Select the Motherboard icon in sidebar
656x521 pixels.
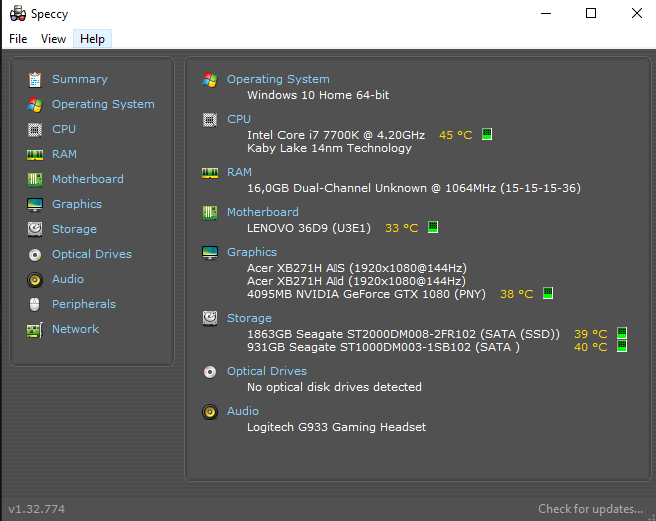(x=35, y=179)
